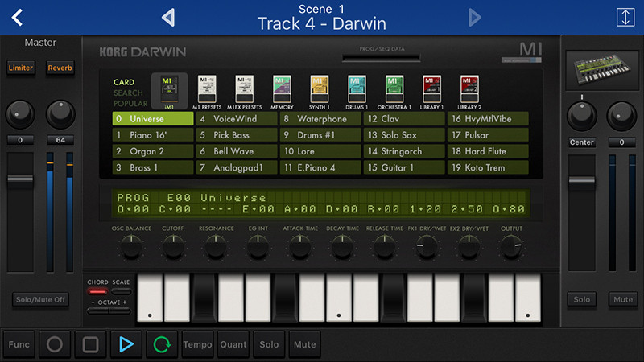
Task: Open the Tempo settings
Action: pos(197,344)
